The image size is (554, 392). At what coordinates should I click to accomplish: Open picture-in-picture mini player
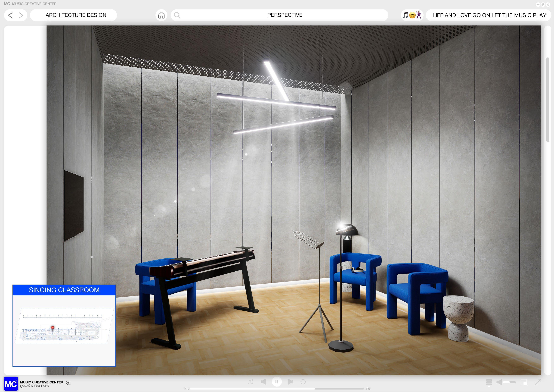(524, 382)
